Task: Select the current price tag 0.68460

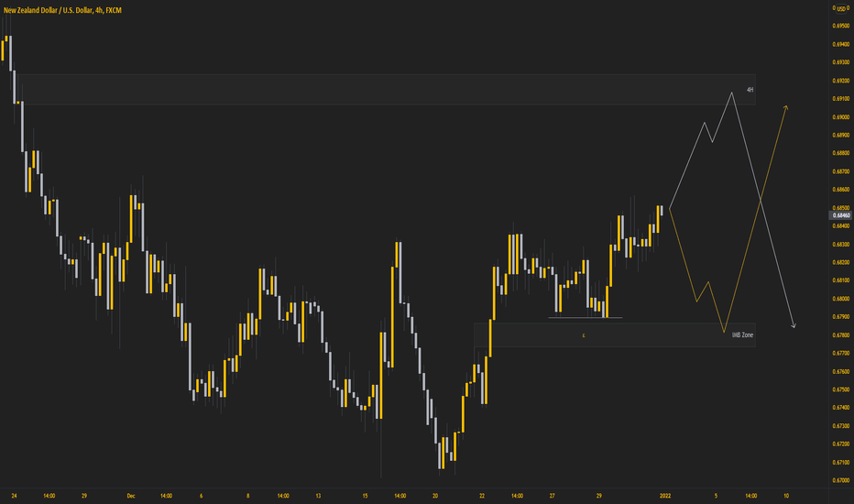Action: [841, 215]
